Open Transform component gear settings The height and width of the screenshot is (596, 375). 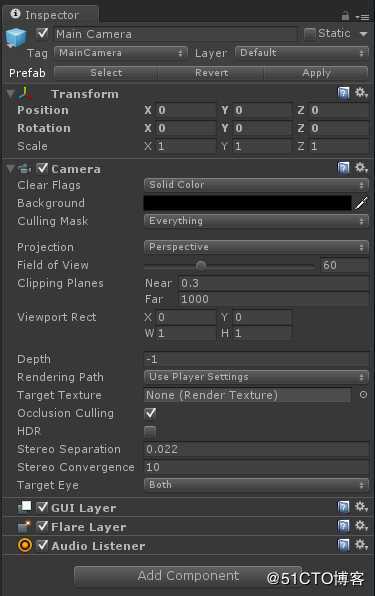(361, 93)
